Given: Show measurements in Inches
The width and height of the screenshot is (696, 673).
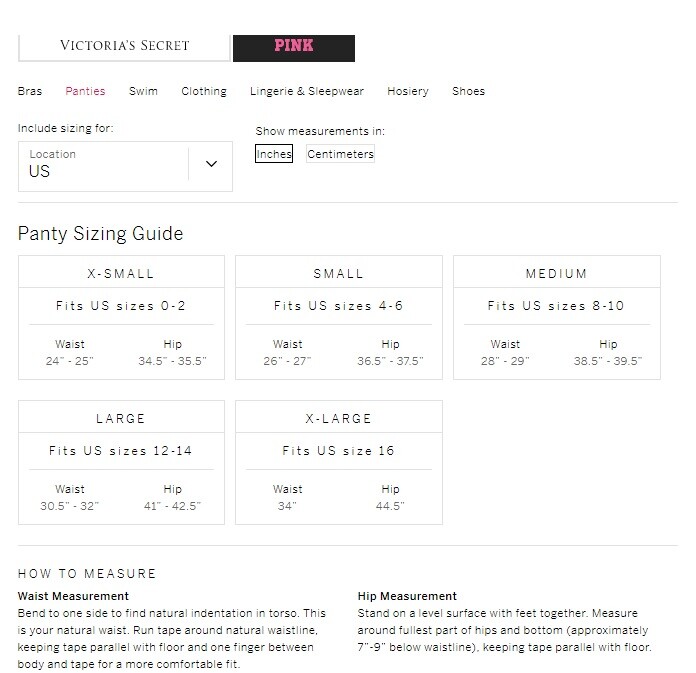Looking at the screenshot, I should click(274, 154).
